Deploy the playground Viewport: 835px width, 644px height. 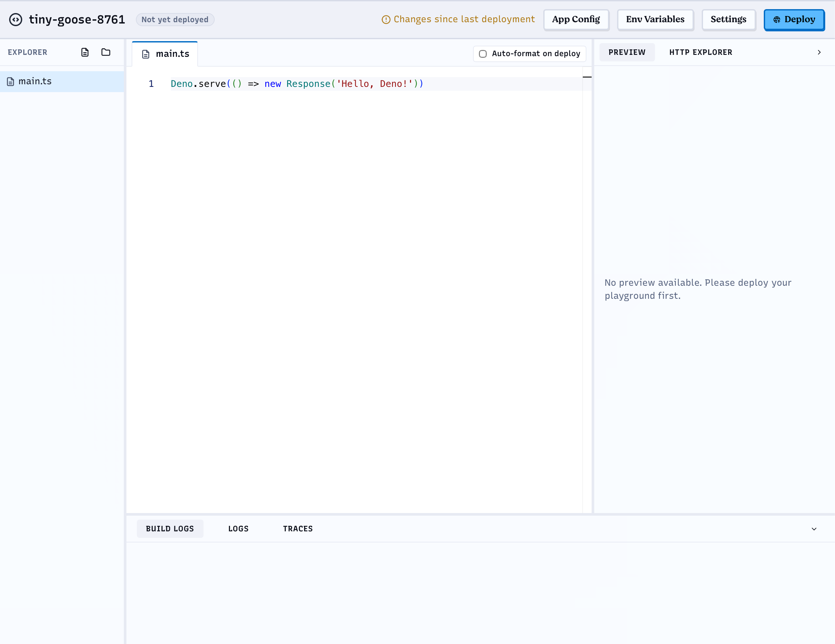click(x=794, y=20)
